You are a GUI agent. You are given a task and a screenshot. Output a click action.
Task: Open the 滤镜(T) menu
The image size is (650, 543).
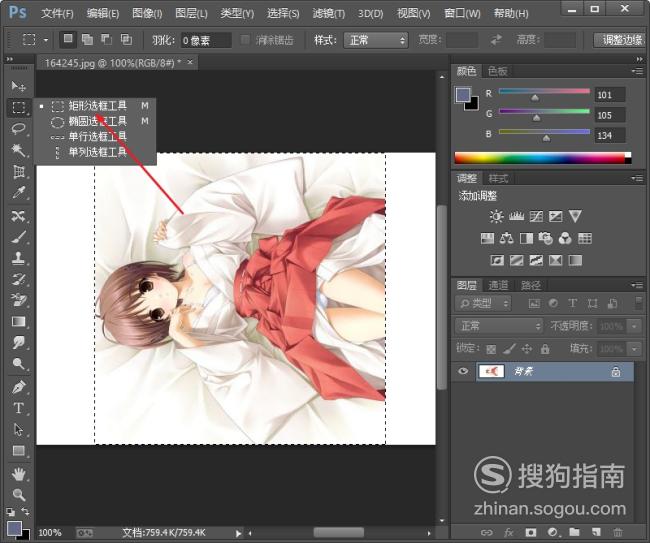pos(328,13)
